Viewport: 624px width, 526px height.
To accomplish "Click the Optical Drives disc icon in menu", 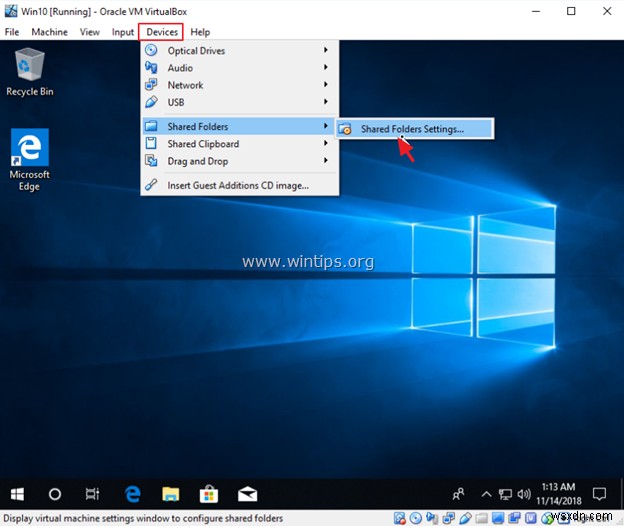I will coord(151,50).
